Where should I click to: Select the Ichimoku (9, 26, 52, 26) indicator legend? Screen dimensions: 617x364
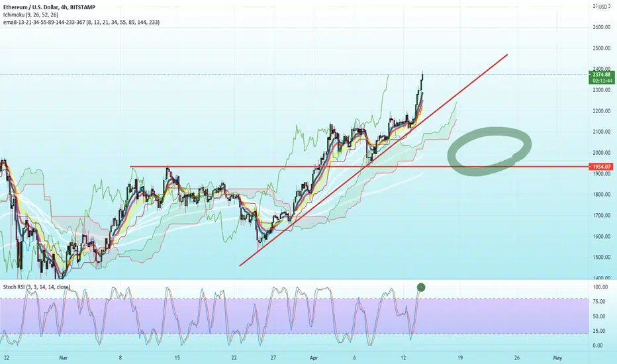point(31,15)
